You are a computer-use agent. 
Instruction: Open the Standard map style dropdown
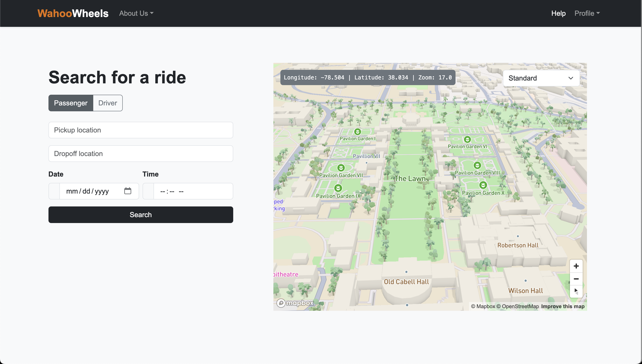pos(541,78)
